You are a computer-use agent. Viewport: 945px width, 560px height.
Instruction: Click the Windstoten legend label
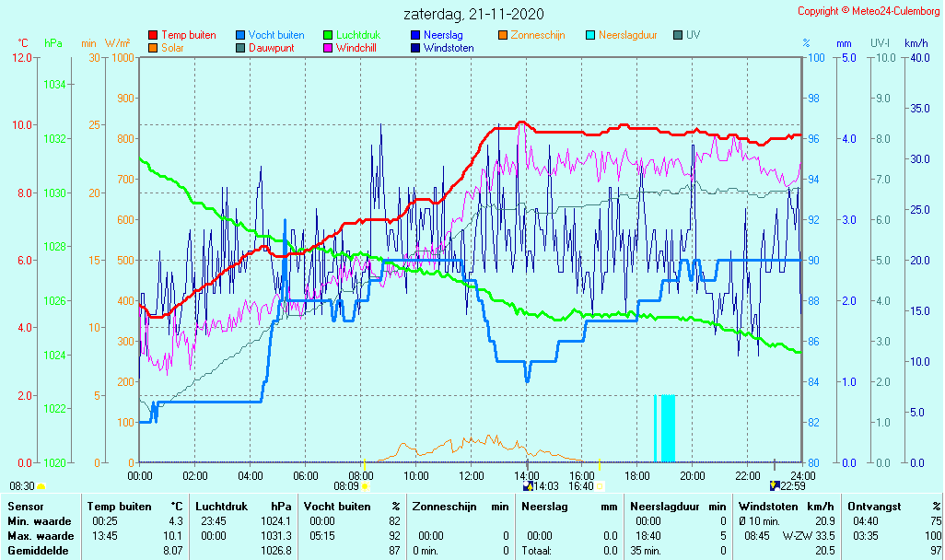point(449,48)
